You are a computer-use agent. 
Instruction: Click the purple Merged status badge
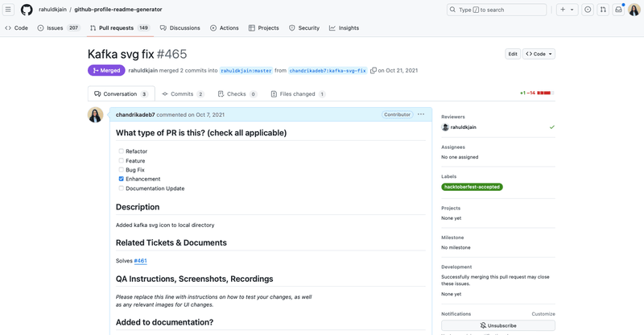click(106, 70)
